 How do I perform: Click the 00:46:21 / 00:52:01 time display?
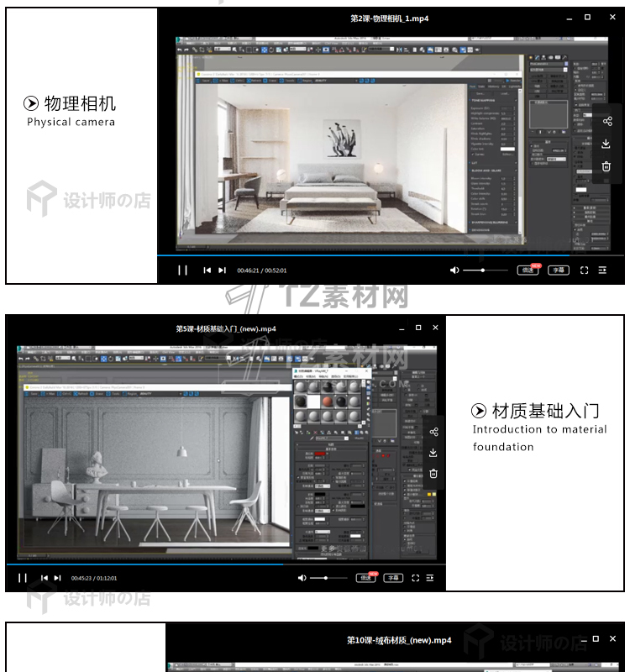tap(262, 270)
